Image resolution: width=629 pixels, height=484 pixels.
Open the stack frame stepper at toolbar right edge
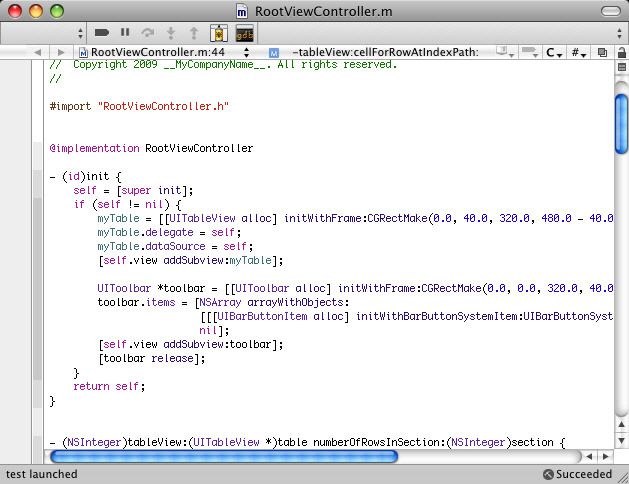(619, 33)
